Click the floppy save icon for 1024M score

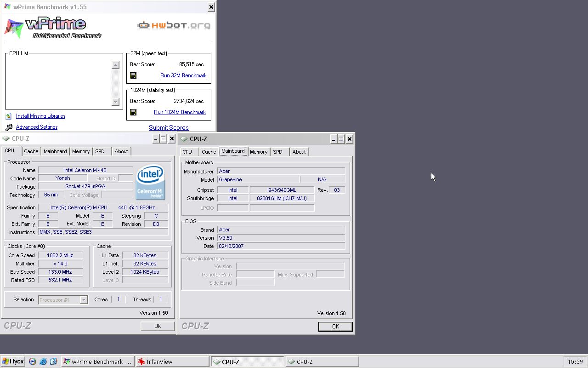click(133, 112)
